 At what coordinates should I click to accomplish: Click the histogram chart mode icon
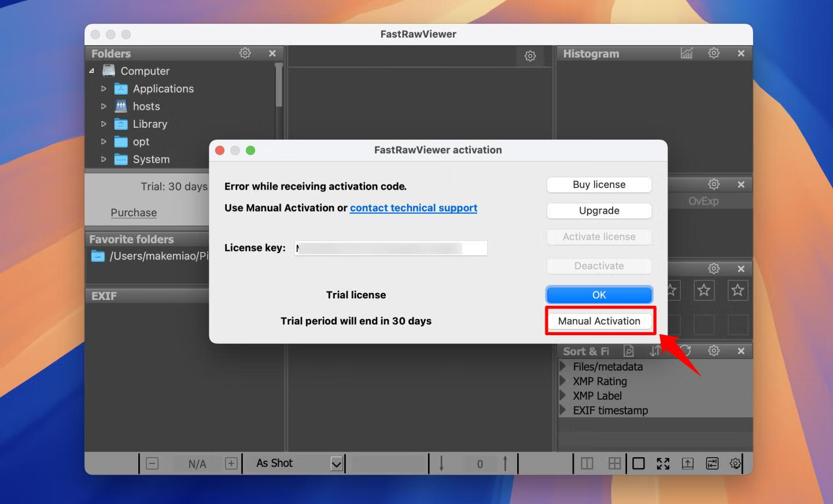[687, 53]
